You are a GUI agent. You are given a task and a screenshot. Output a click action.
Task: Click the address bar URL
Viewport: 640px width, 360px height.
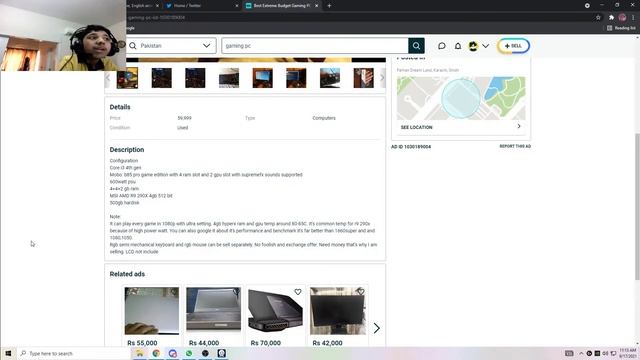coord(157,18)
